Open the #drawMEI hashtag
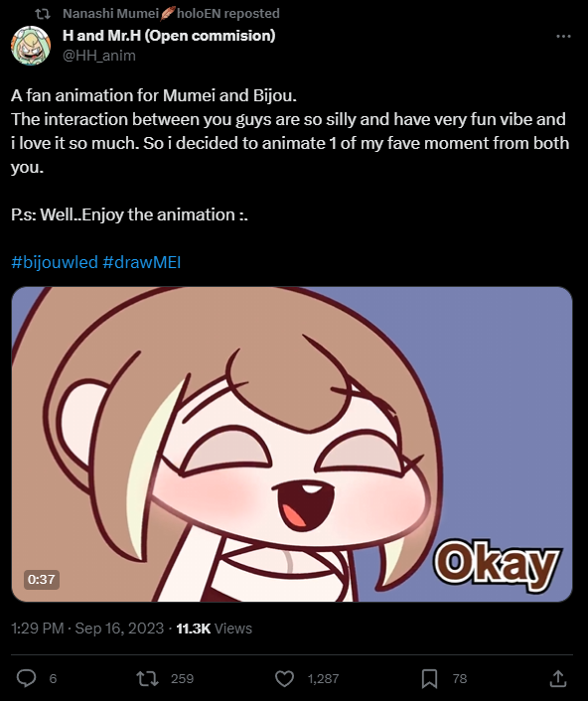Image resolution: width=588 pixels, height=701 pixels. [x=142, y=262]
